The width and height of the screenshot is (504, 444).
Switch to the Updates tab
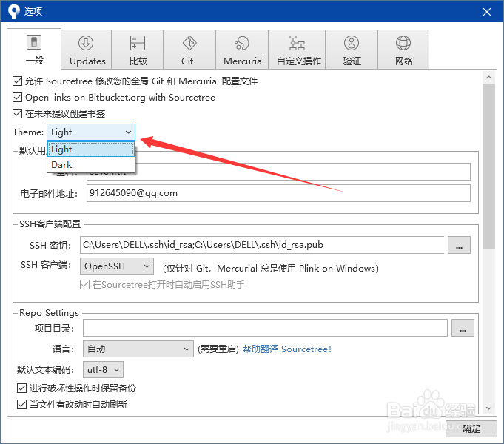click(x=87, y=50)
